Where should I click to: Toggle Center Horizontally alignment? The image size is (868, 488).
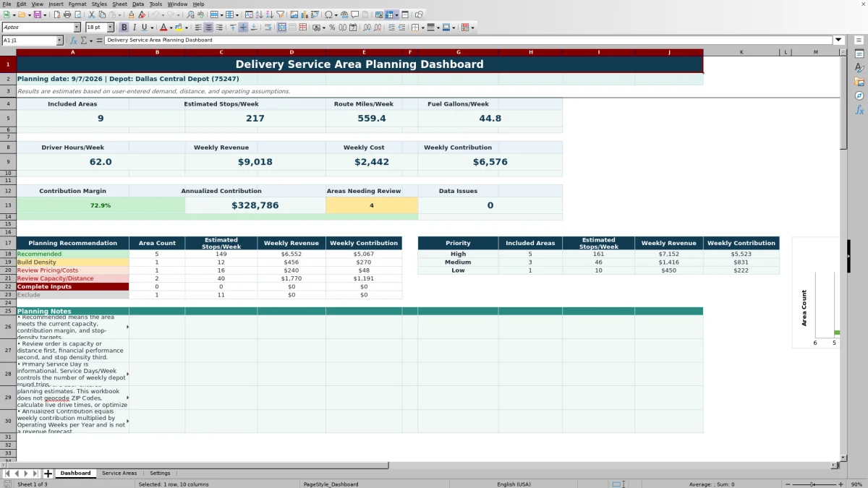[208, 27]
